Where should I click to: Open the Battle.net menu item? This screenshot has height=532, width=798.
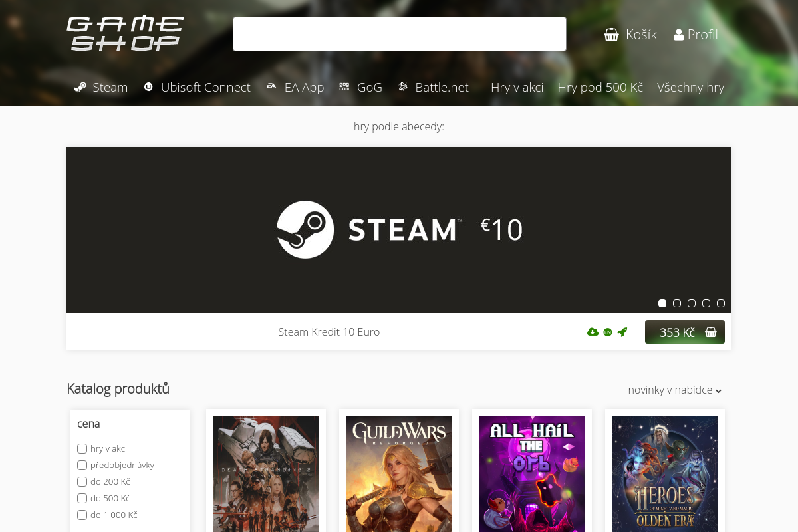[433, 87]
